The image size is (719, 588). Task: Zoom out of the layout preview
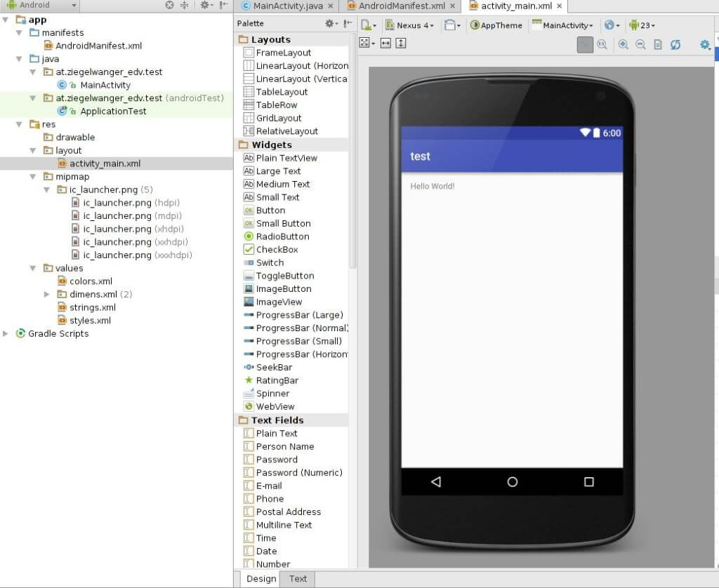(641, 44)
